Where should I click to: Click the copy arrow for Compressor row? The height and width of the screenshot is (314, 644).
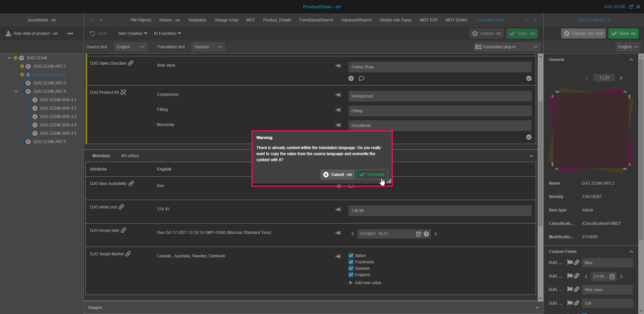338,95
